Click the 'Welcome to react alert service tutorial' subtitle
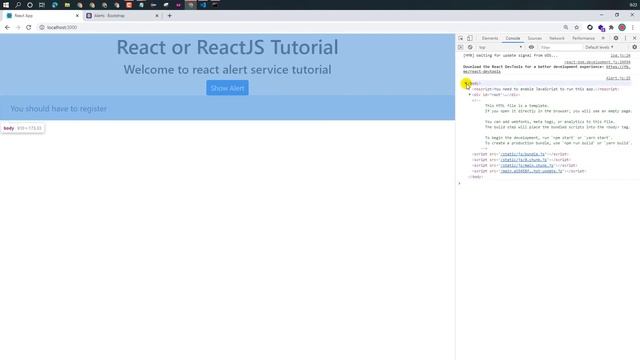This screenshot has width=640, height=360. [x=227, y=70]
